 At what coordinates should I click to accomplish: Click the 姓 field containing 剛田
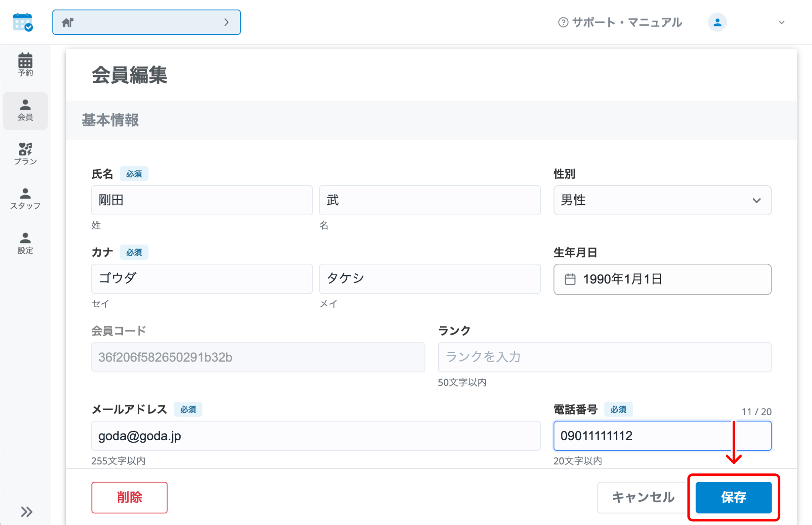(x=202, y=200)
